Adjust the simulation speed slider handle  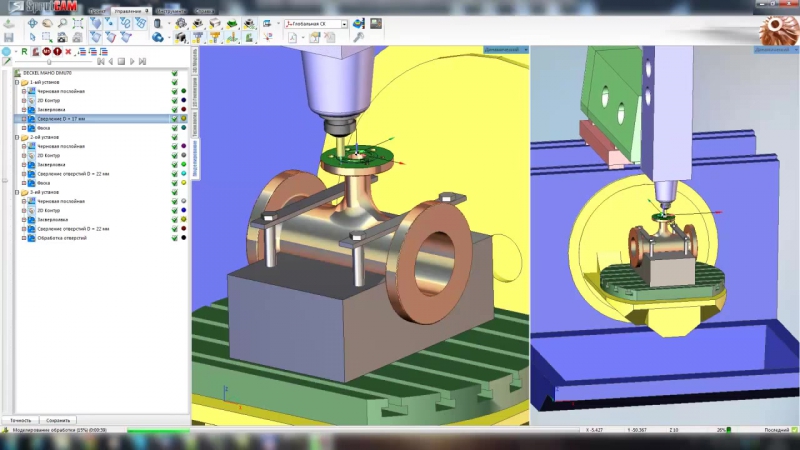pyautogui.click(x=49, y=62)
